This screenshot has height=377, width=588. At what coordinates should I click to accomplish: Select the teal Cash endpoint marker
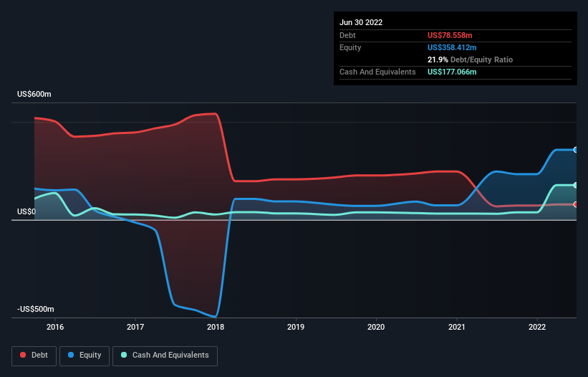coord(576,186)
